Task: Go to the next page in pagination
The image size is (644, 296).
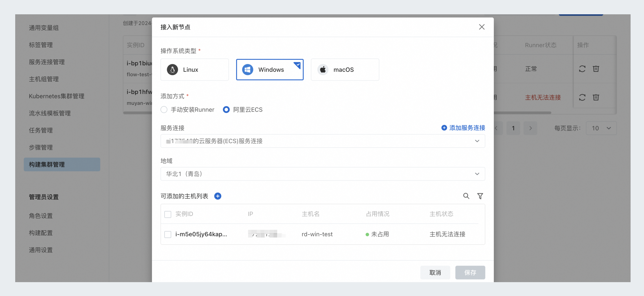Action: pos(530,128)
